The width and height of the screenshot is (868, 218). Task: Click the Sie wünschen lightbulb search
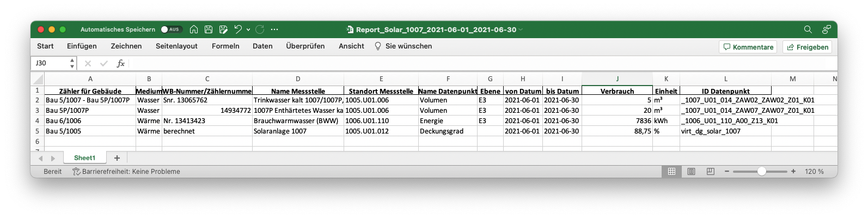(x=404, y=46)
